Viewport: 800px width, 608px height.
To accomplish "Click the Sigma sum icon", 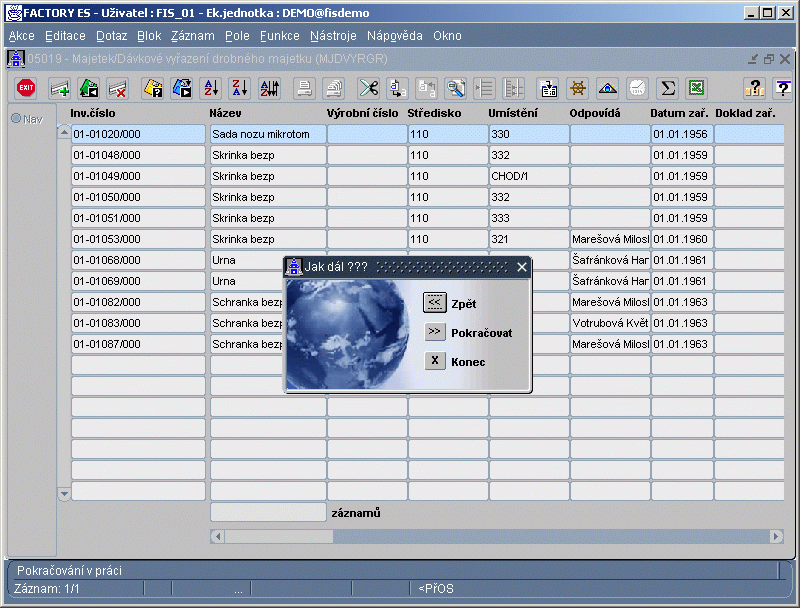I will pyautogui.click(x=668, y=88).
